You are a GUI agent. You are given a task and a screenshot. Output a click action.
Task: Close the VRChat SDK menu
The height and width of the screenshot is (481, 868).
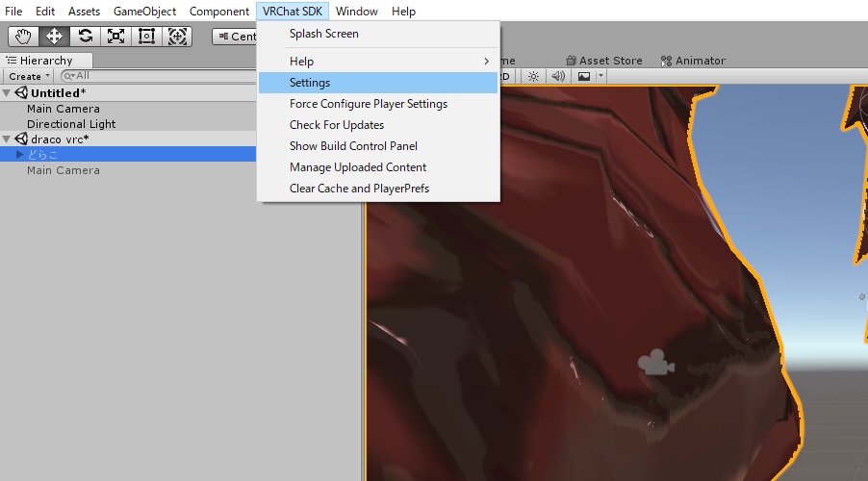(x=293, y=12)
